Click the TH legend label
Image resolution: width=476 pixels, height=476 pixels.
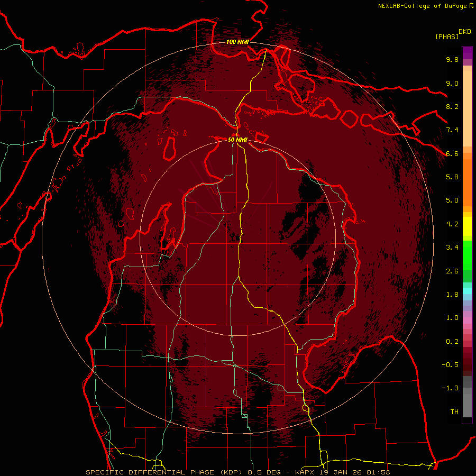pyautogui.click(x=454, y=412)
